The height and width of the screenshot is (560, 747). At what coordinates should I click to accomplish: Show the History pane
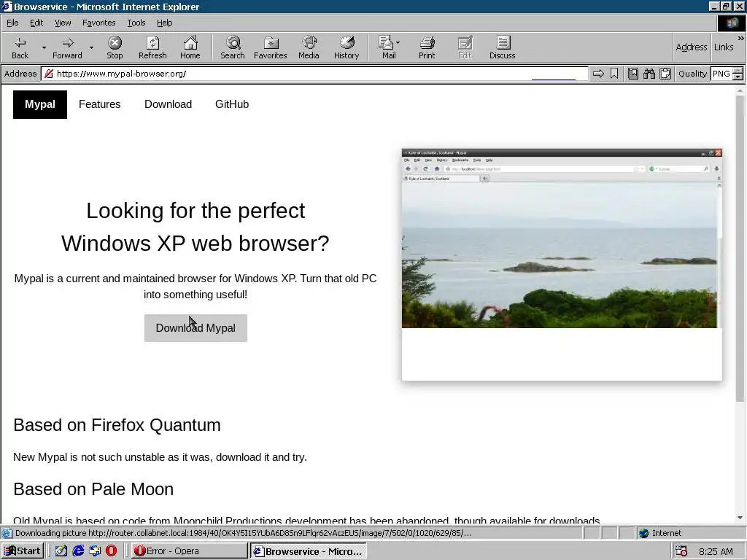(x=347, y=47)
